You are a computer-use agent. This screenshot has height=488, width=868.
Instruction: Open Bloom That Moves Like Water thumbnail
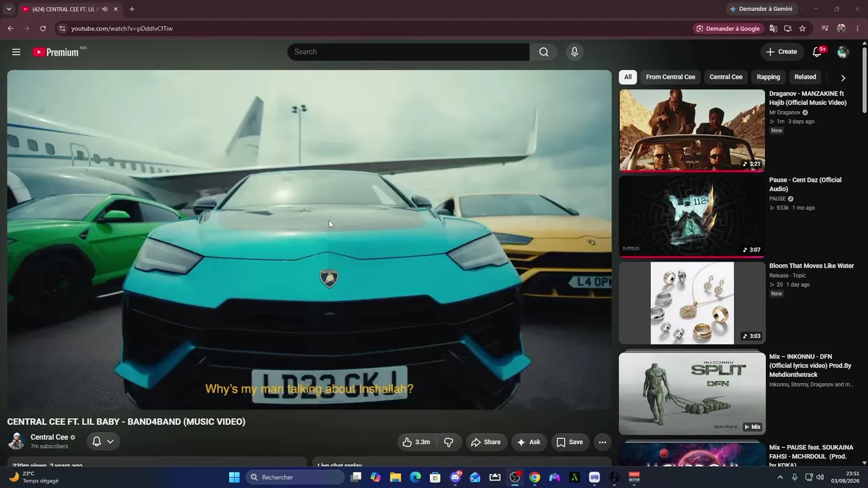pyautogui.click(x=692, y=303)
